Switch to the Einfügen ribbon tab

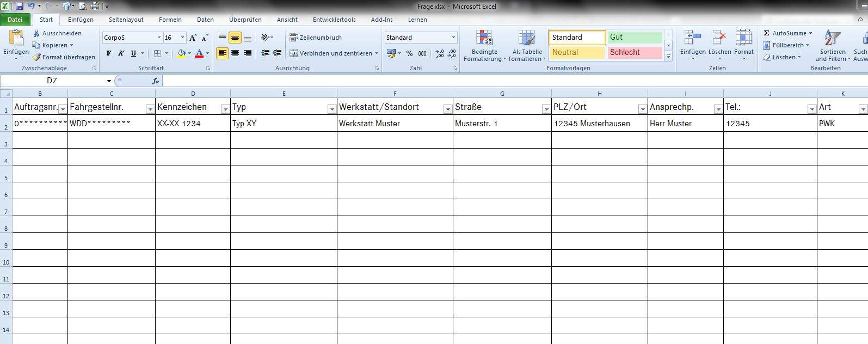81,20
